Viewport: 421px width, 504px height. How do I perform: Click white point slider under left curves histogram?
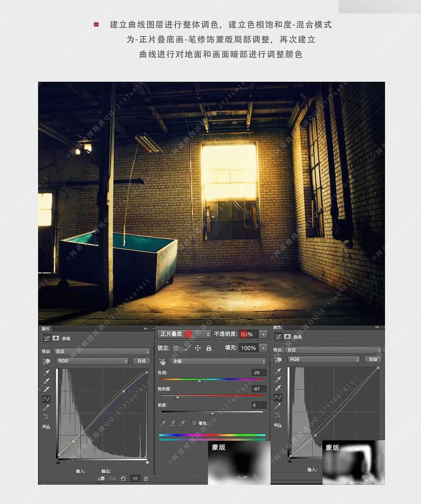pyautogui.click(x=147, y=462)
